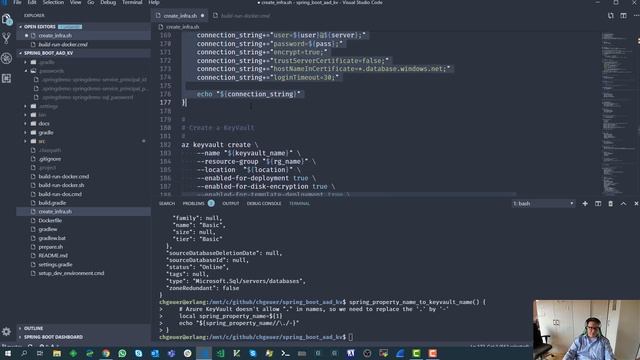The height and width of the screenshot is (360, 640).
Task: Open the Explorer view in activity bar
Action: [7, 19]
